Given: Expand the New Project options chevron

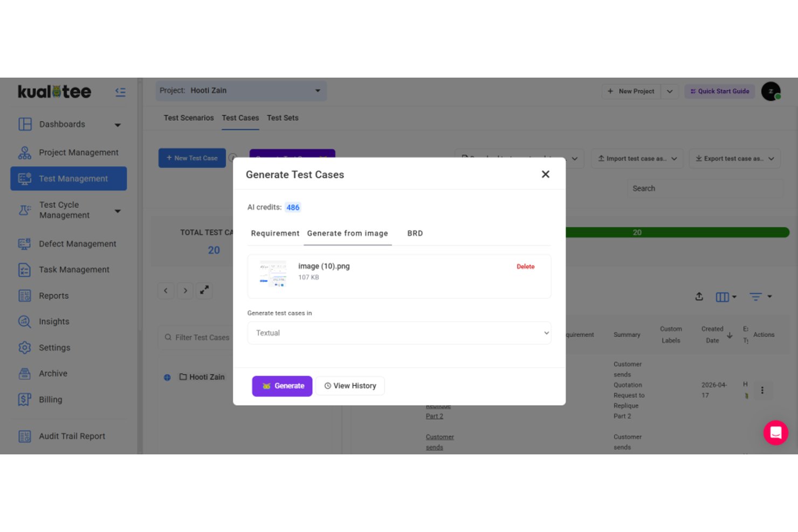Looking at the screenshot, I should coord(670,91).
